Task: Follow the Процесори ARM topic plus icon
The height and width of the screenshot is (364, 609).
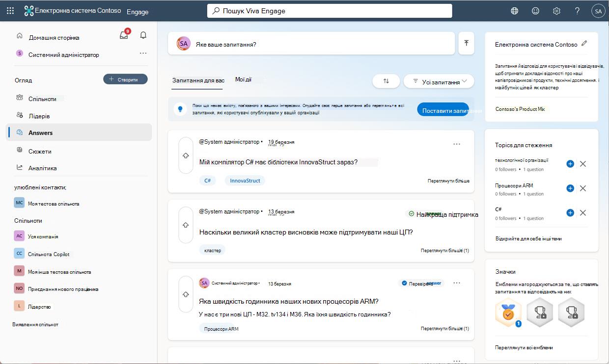Action: 570,188
